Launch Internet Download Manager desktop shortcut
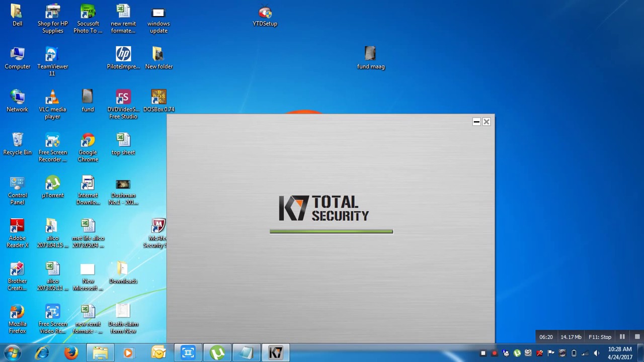 (88, 191)
